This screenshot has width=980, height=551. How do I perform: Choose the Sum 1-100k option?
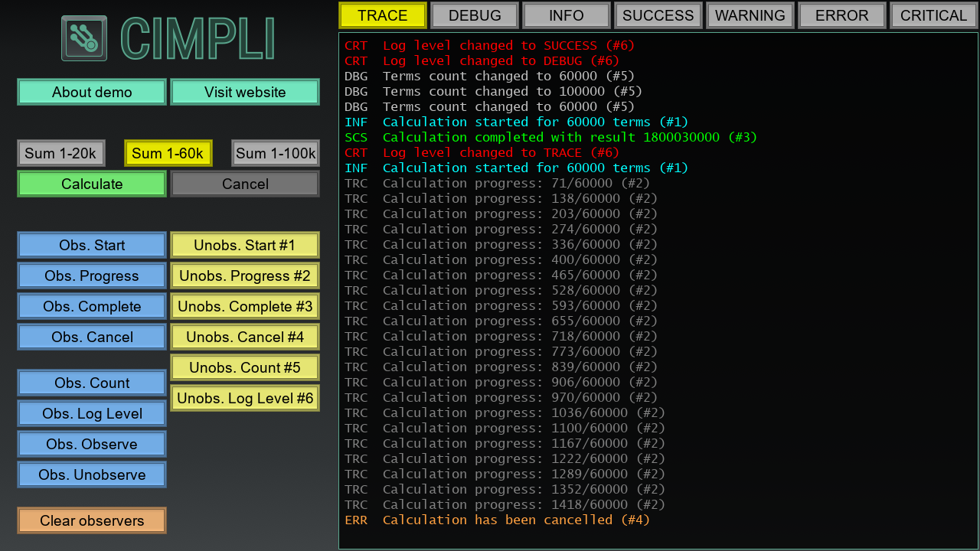276,153
